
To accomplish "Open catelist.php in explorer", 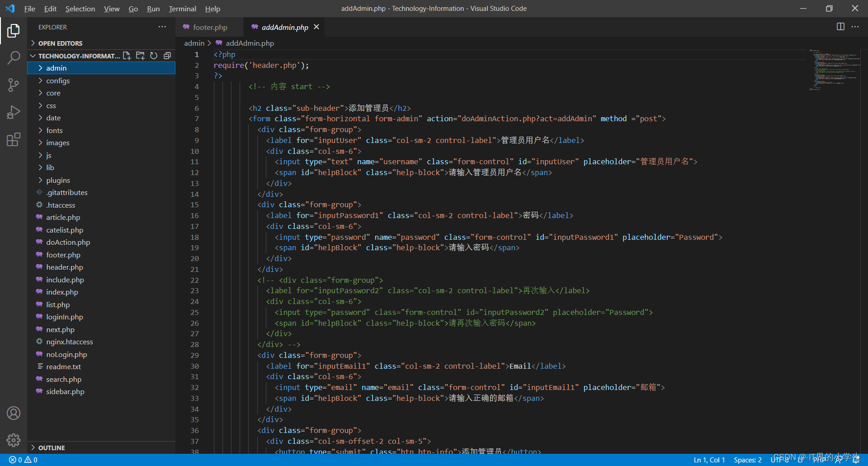I will coord(101,230).
